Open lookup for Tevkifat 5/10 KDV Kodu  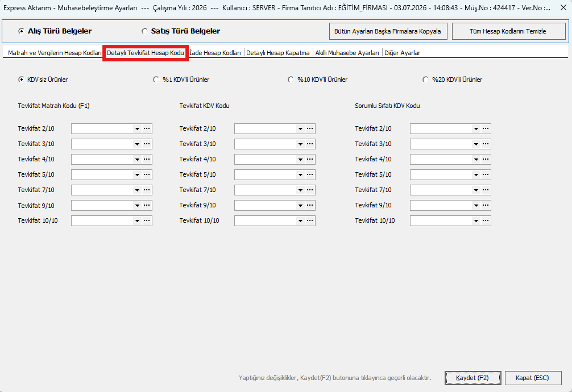coord(310,174)
